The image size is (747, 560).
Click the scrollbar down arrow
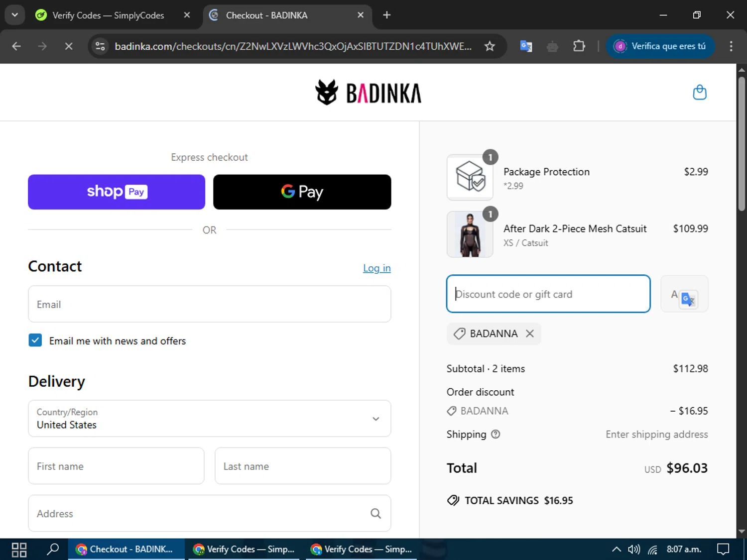click(742, 532)
